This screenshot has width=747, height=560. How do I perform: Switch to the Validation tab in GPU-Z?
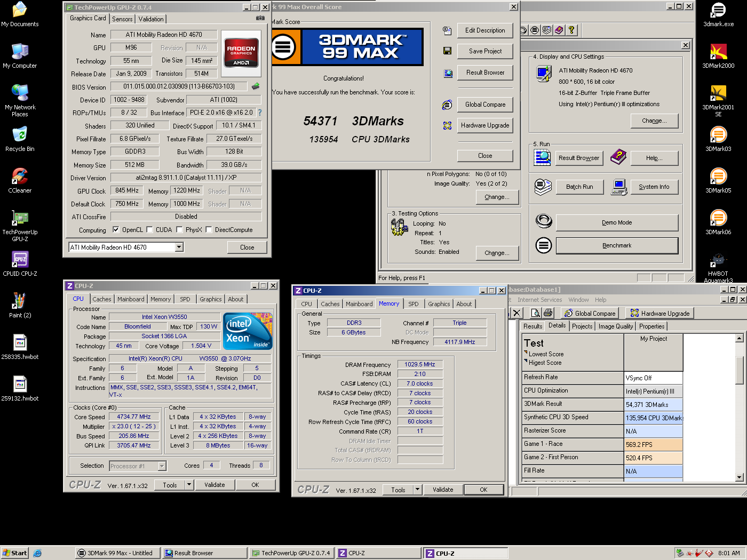[151, 19]
